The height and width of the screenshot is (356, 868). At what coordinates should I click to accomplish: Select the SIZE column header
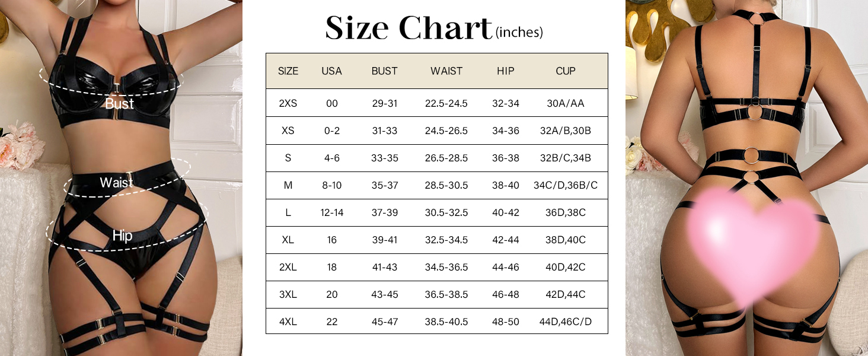click(x=288, y=71)
